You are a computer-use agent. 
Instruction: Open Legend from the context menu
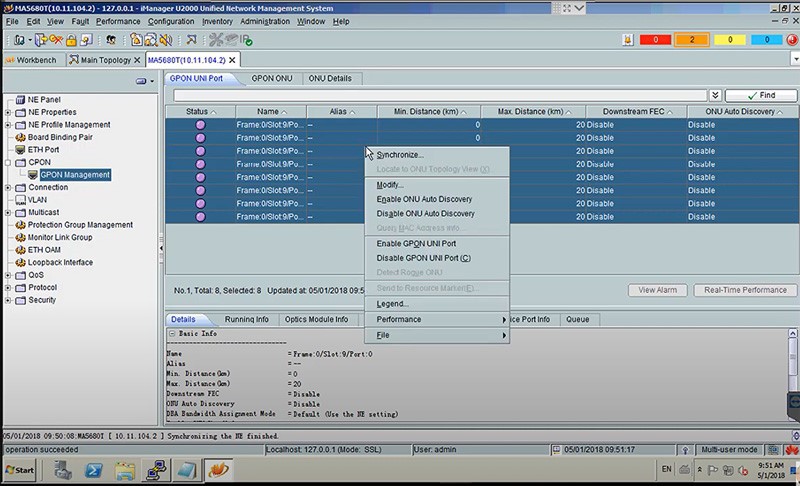pyautogui.click(x=437, y=303)
